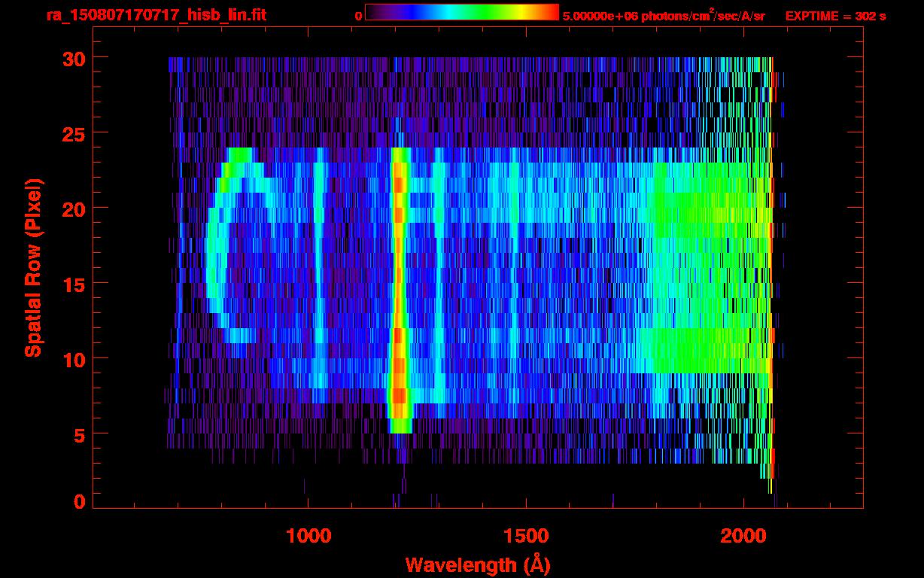This screenshot has width=924, height=578.
Task: Click the 25 tick label on y-axis
Action: click(x=73, y=133)
